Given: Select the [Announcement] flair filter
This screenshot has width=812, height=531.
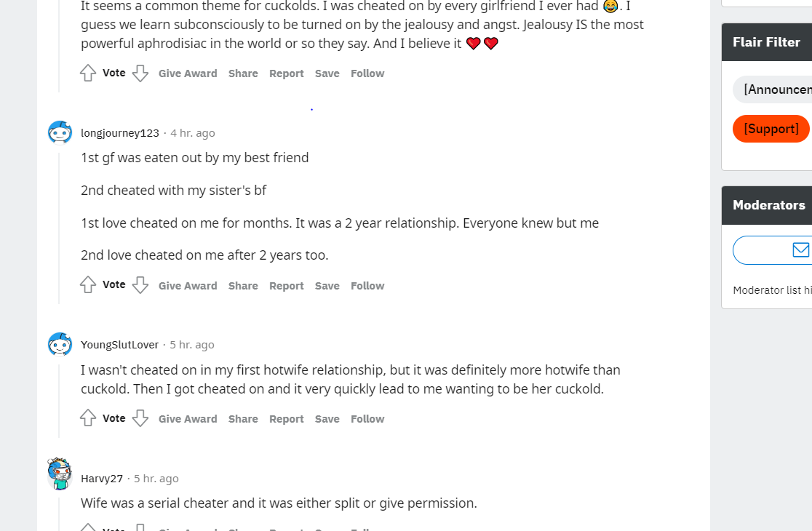Looking at the screenshot, I should coord(772,89).
